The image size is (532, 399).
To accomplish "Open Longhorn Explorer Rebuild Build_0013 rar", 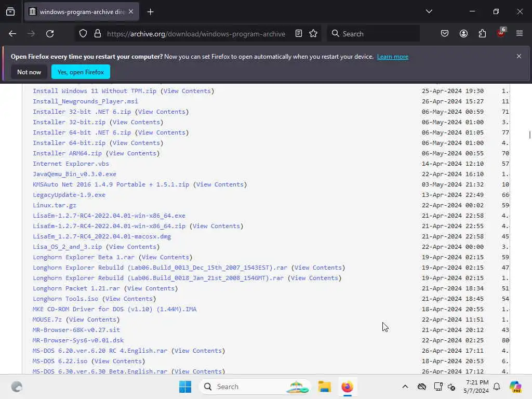I will 160,268.
